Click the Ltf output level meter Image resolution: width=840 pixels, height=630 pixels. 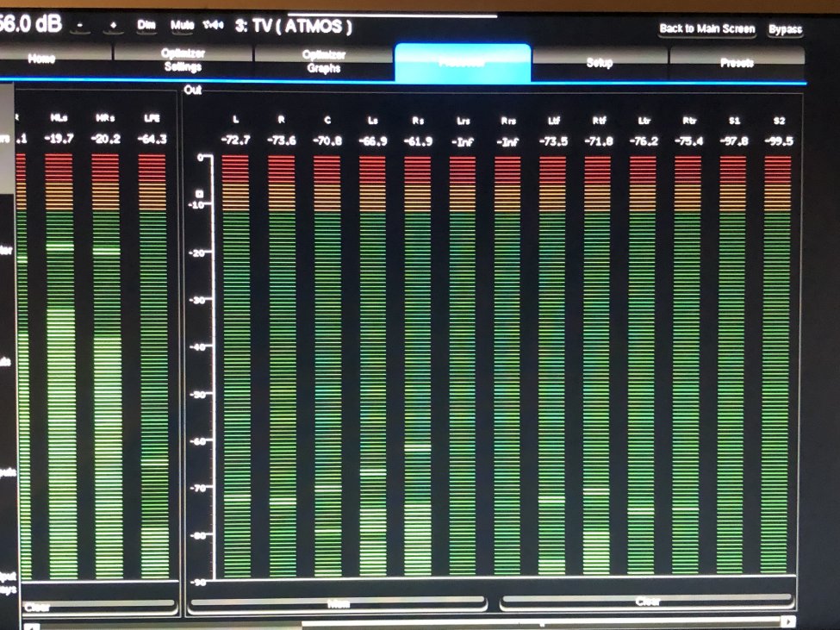pos(552,366)
